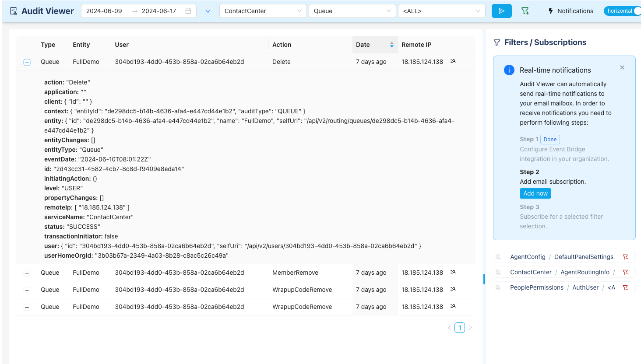Image resolution: width=641 pixels, height=364 pixels.
Task: Click the start date field 2024-06-09
Action: (x=104, y=11)
